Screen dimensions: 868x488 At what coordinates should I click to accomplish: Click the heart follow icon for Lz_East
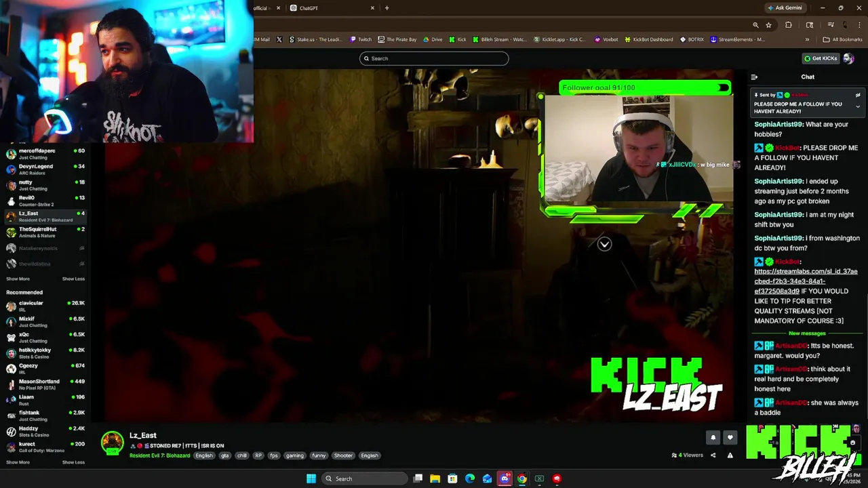(730, 438)
